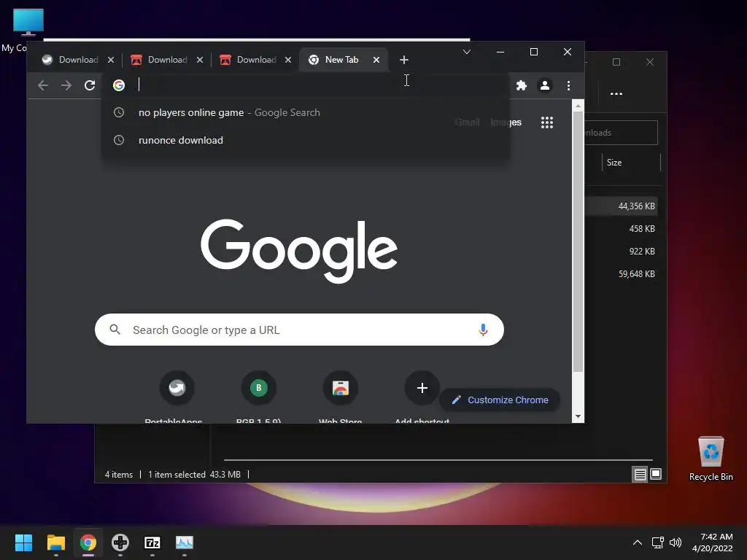The image size is (747, 560).
Task: Select the 59,648 KB file row
Action: (622, 274)
